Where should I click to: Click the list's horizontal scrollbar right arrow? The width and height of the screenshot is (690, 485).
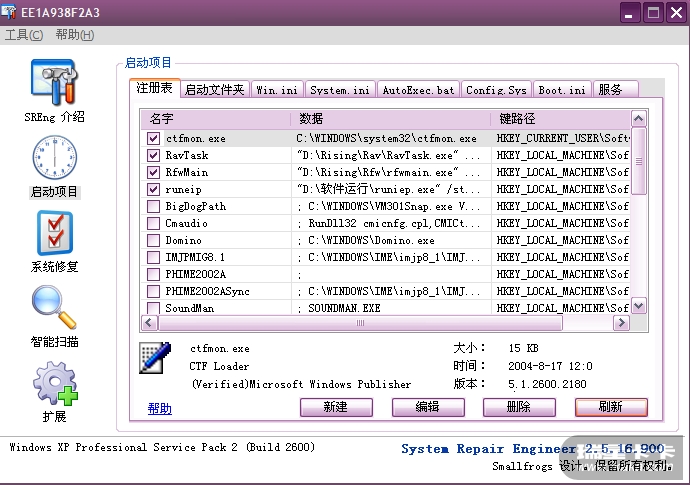[623, 324]
